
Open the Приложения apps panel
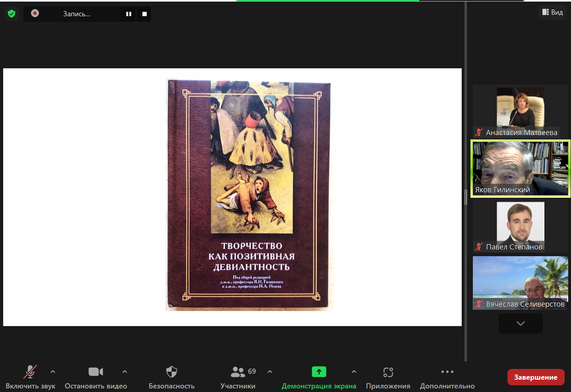point(388,377)
